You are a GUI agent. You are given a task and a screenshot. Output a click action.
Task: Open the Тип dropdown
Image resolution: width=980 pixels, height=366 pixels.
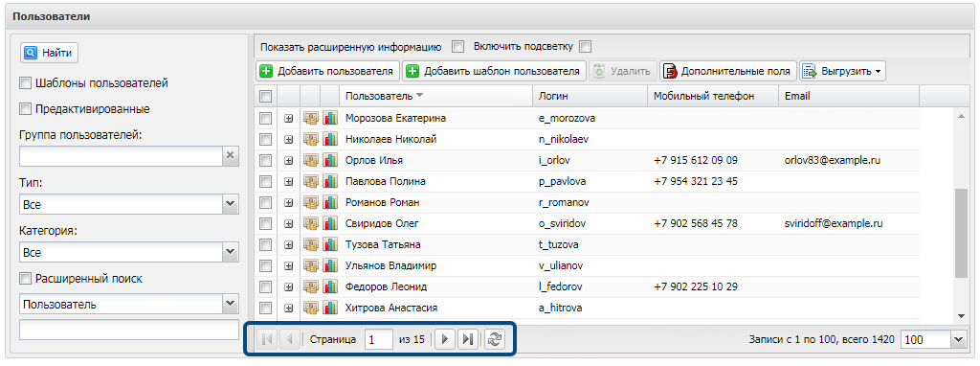point(231,204)
